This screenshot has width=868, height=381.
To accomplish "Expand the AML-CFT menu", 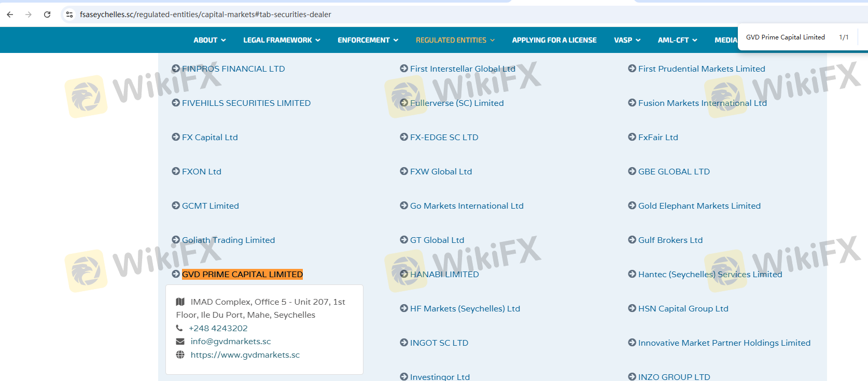I will coord(677,40).
